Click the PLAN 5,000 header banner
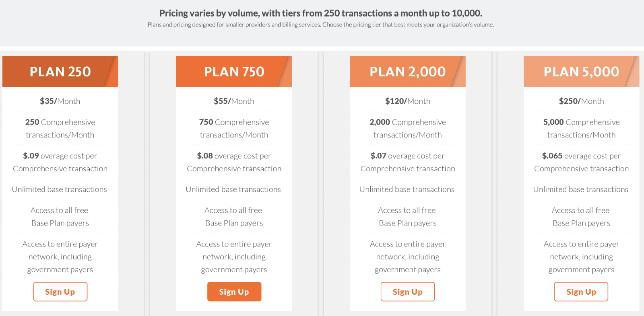Screen dimensions: 644x316 click(x=581, y=72)
